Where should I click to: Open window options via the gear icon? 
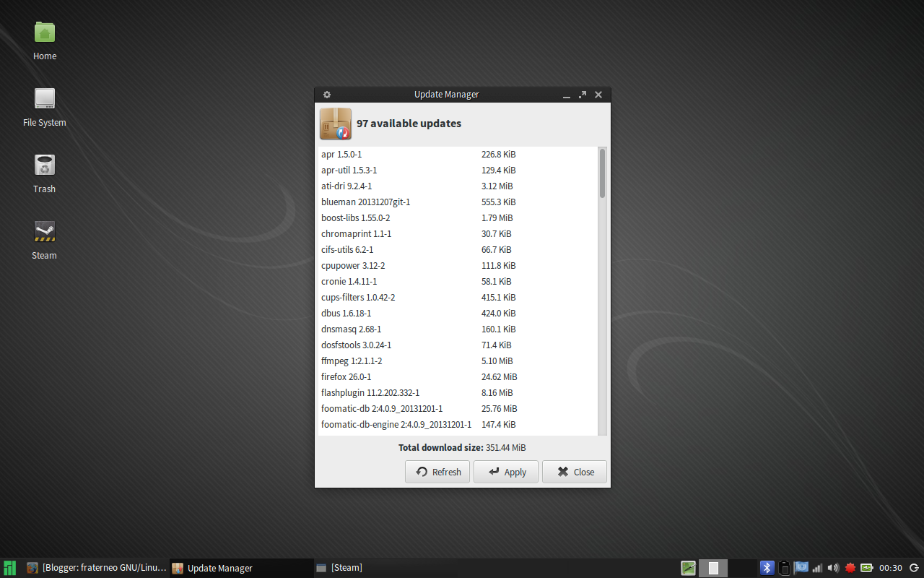click(326, 94)
